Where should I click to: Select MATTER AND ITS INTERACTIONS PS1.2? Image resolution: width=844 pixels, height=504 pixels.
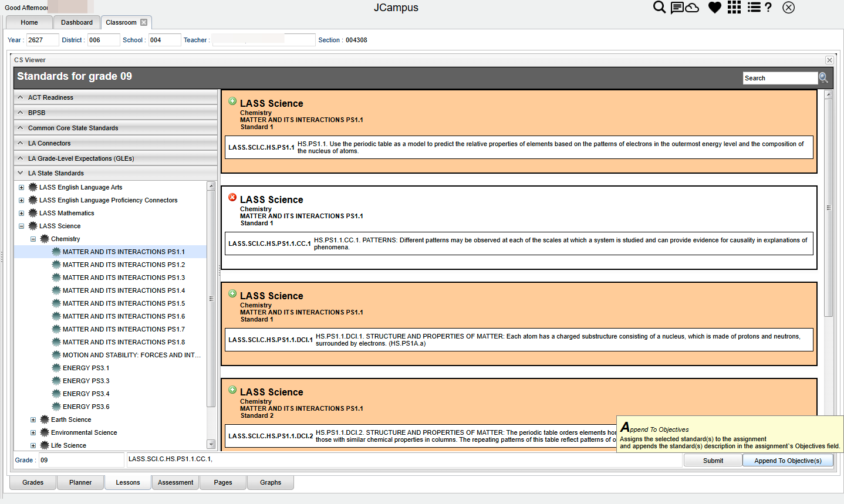[x=124, y=265]
